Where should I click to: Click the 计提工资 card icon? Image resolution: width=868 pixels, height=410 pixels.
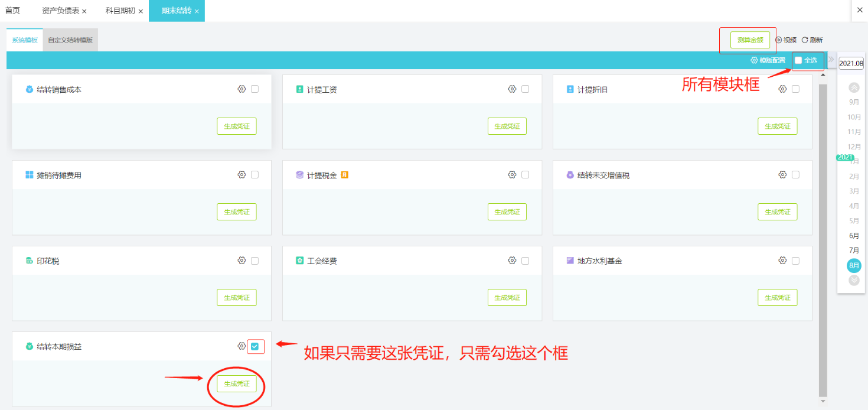coord(299,89)
